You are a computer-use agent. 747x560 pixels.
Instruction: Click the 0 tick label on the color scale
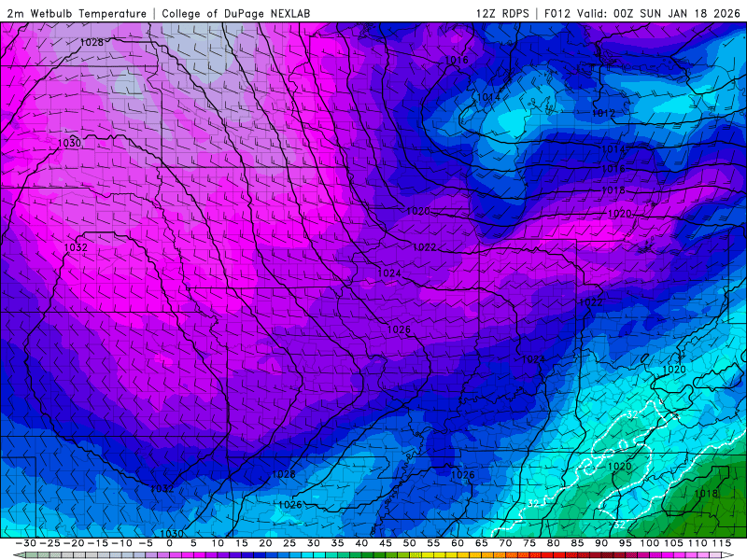point(170,543)
